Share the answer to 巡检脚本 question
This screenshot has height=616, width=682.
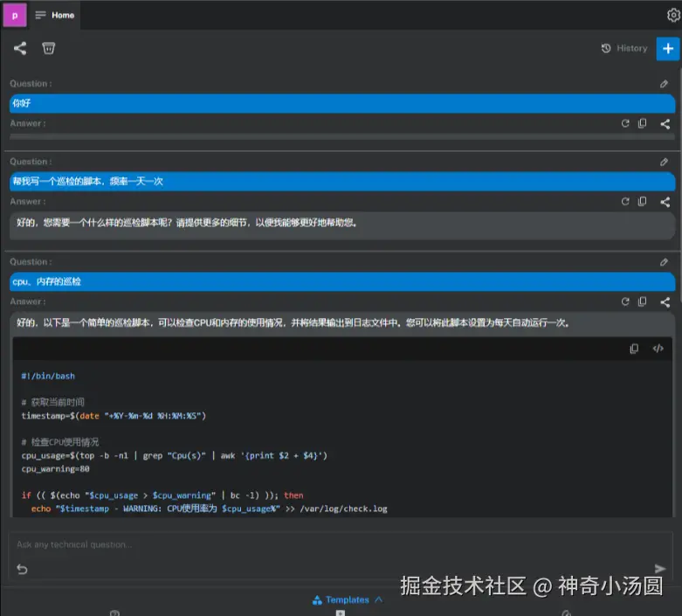click(665, 202)
